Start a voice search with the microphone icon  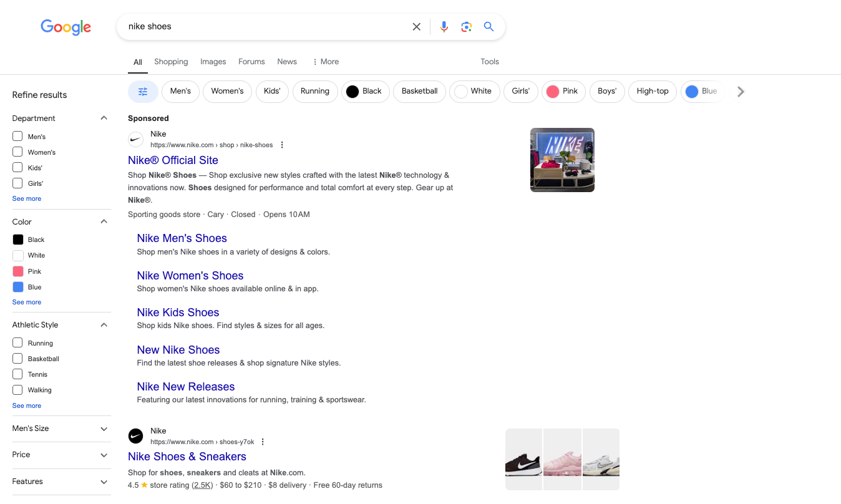[444, 27]
